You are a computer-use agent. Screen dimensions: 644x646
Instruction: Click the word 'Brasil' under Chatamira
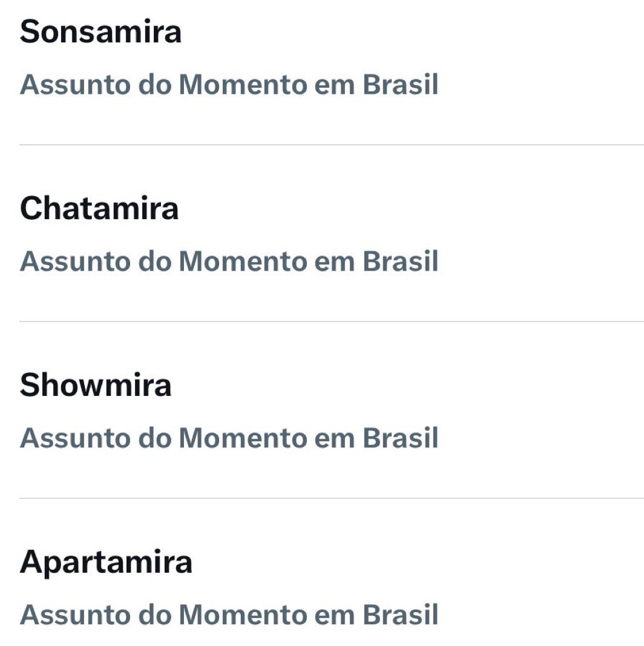pyautogui.click(x=400, y=262)
